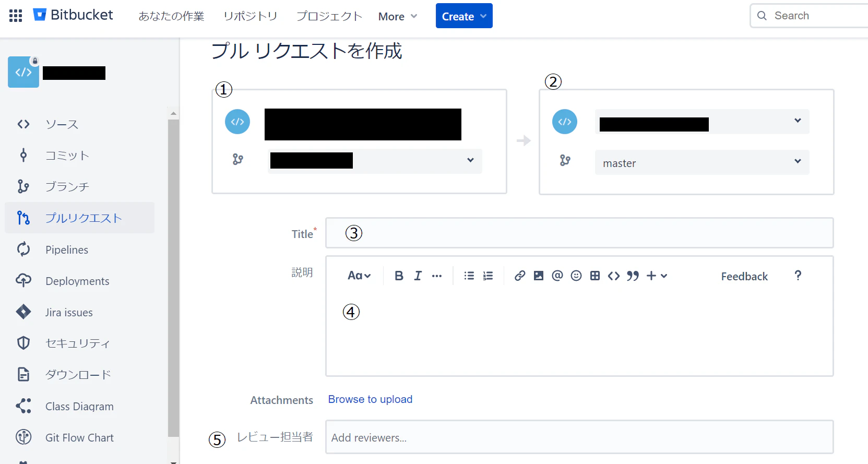Viewport: 868px width, 464px height.
Task: Click the ブランチ branch icon in the sidebar
Action: pos(23,186)
